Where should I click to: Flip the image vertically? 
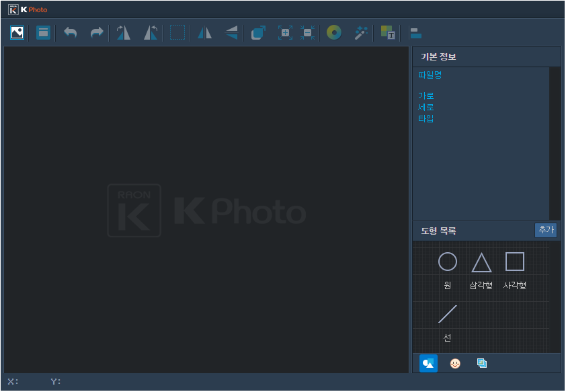(x=231, y=33)
